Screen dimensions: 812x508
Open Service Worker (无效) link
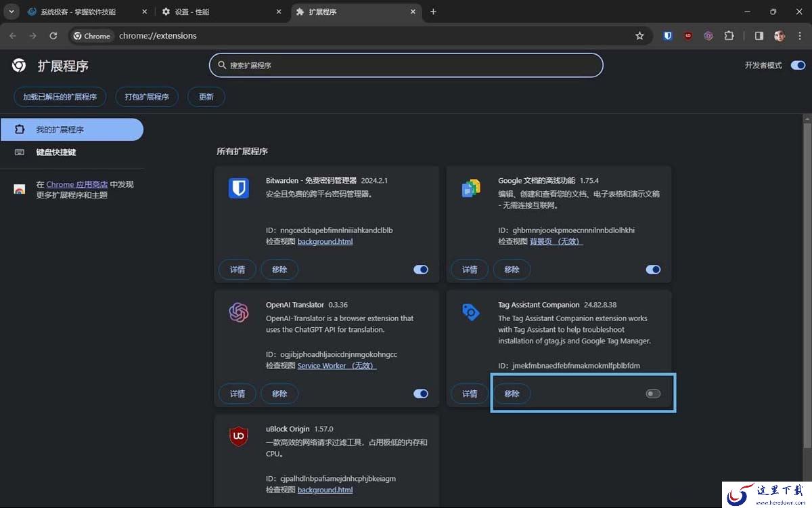pyautogui.click(x=337, y=366)
